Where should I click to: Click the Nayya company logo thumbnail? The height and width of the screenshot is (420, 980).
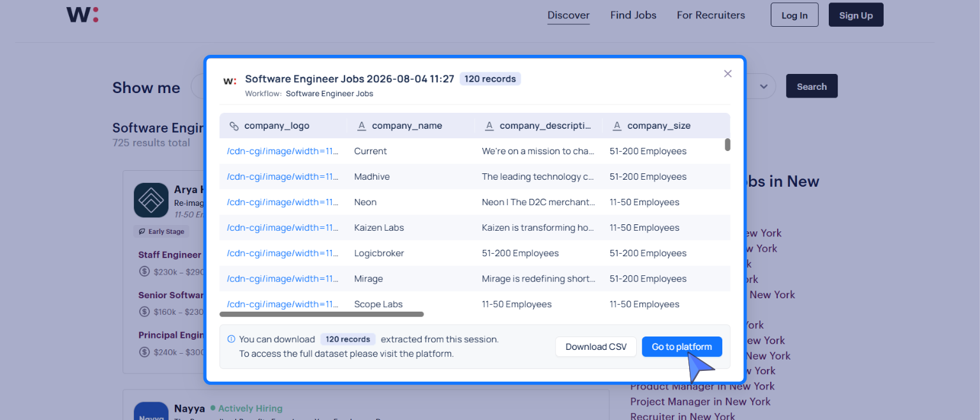[x=151, y=410]
